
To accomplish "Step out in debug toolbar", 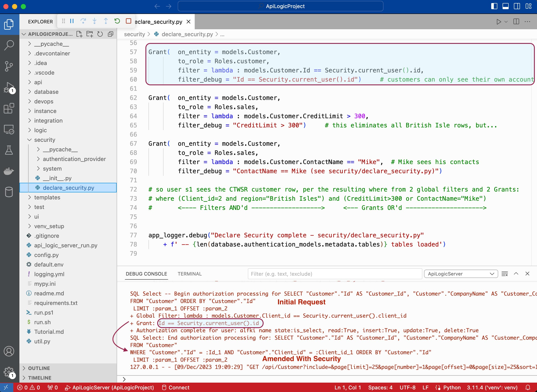I will tap(106, 21).
